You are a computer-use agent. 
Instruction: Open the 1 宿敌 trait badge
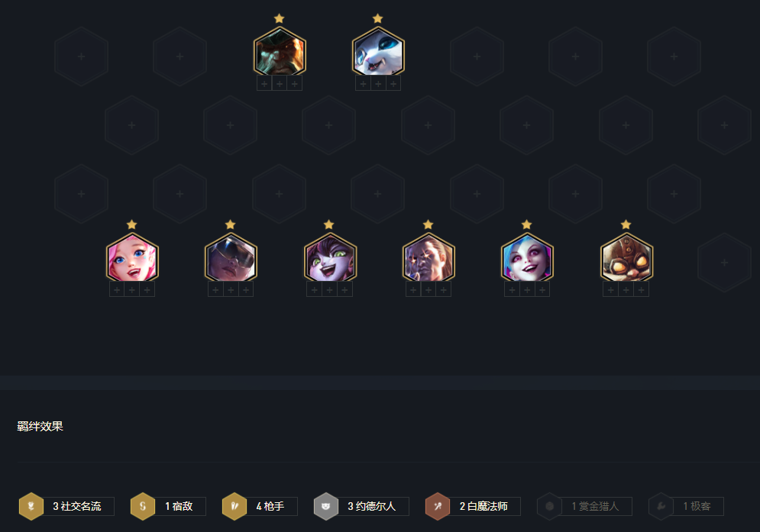coord(168,506)
